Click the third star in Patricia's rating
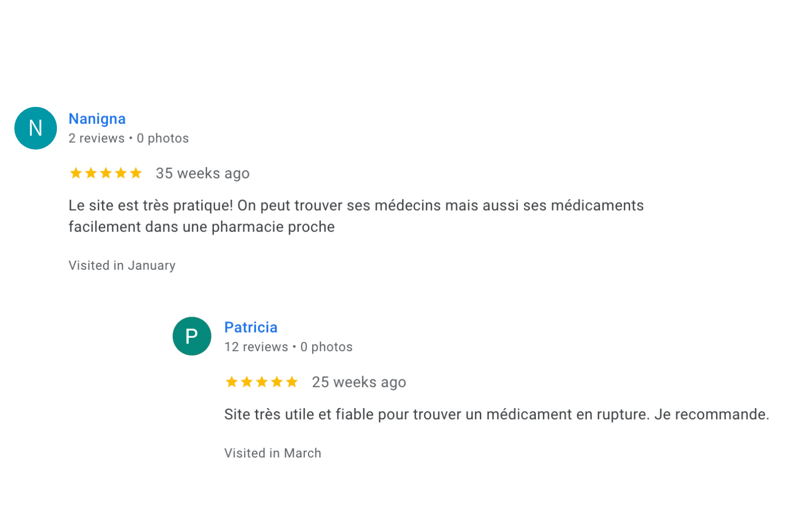Image resolution: width=798 pixels, height=532 pixels. coord(262,382)
